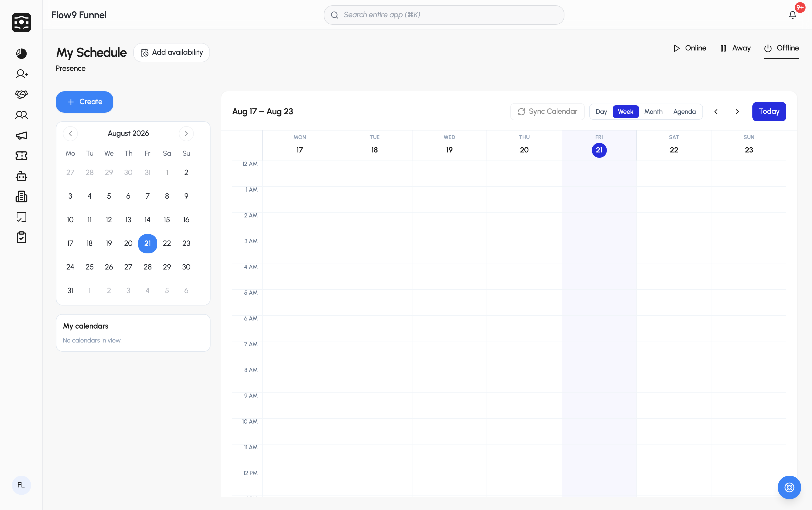
Task: Click WED 19 column header
Action: point(449,145)
